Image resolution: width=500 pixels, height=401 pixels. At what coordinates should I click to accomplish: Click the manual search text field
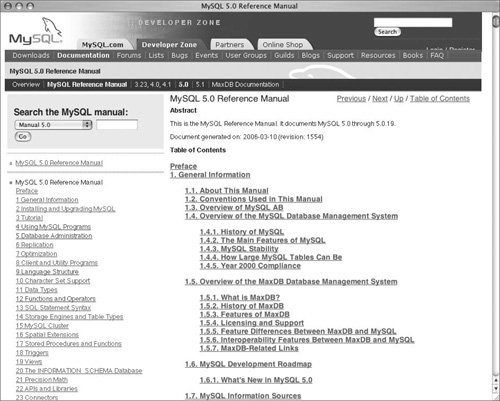(x=117, y=125)
